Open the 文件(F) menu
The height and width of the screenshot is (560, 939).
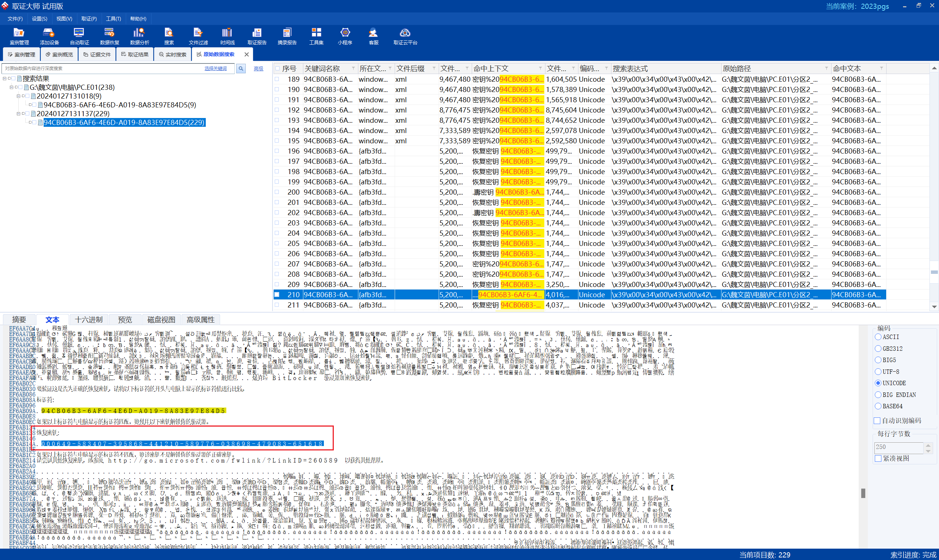(15, 18)
